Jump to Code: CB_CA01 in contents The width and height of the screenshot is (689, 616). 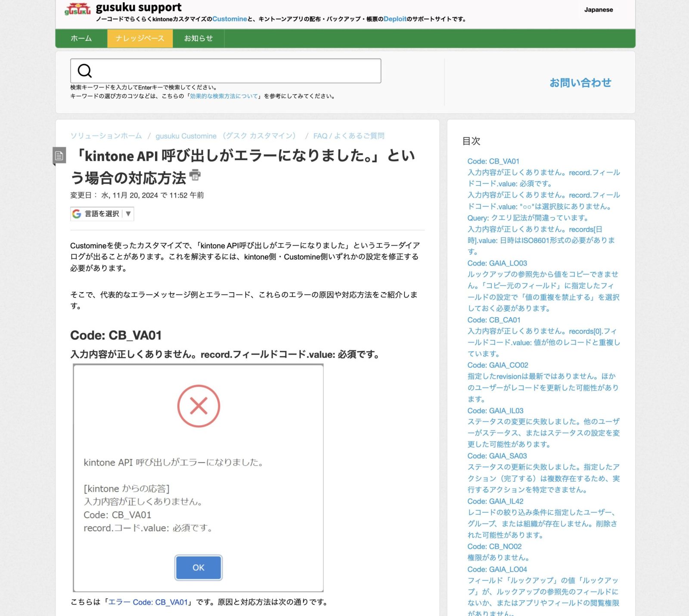coord(494,320)
